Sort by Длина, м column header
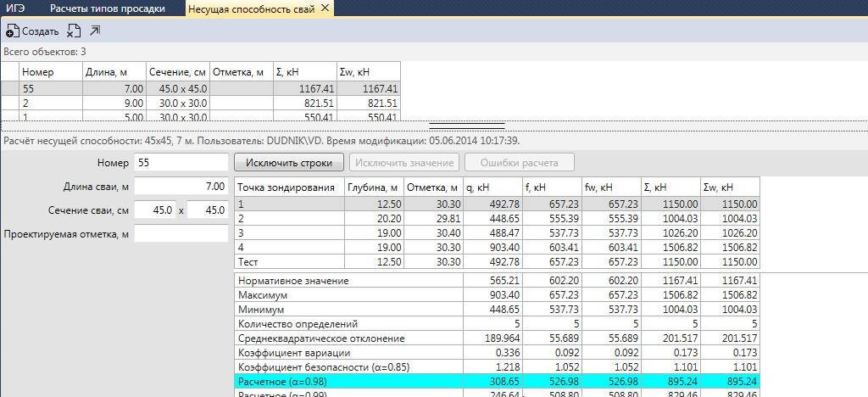 click(114, 72)
